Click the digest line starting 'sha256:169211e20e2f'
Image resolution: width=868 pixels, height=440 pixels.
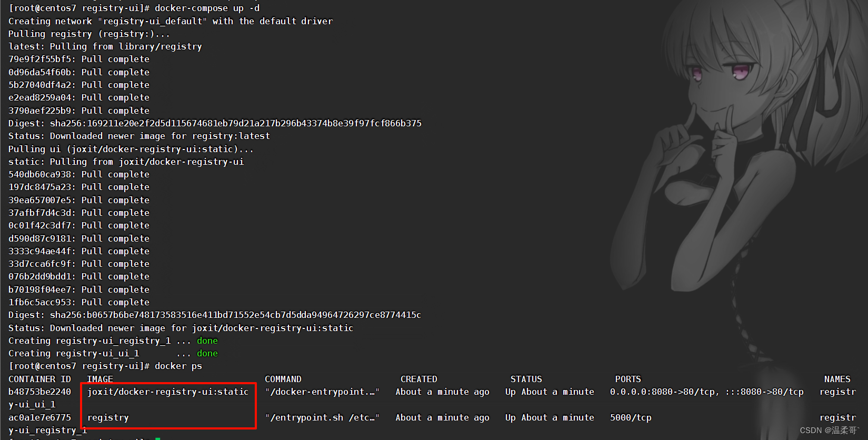[215, 123]
